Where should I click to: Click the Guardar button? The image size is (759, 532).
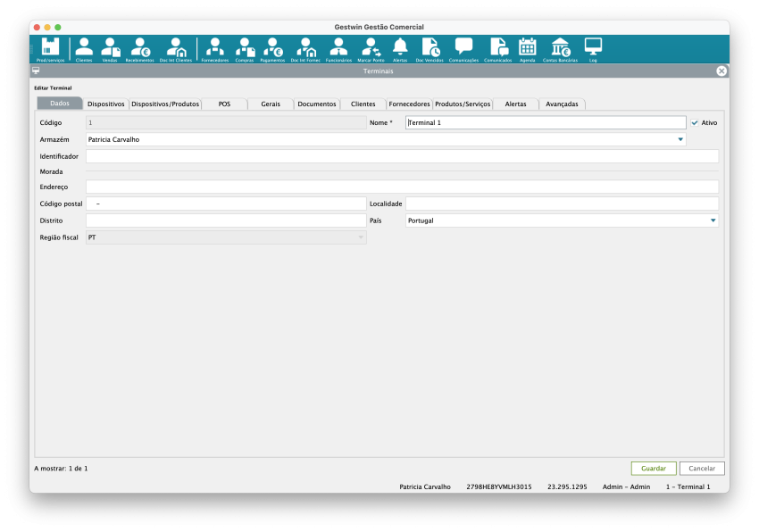654,468
